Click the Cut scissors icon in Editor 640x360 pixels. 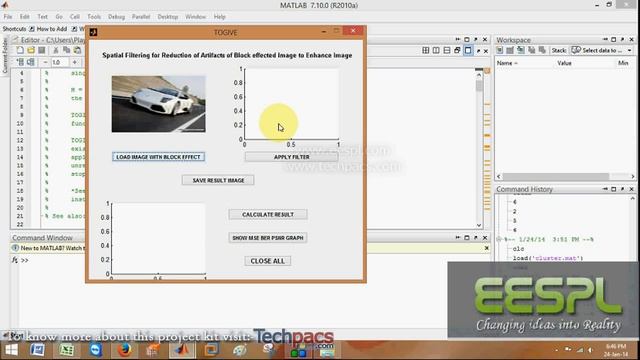pos(56,50)
